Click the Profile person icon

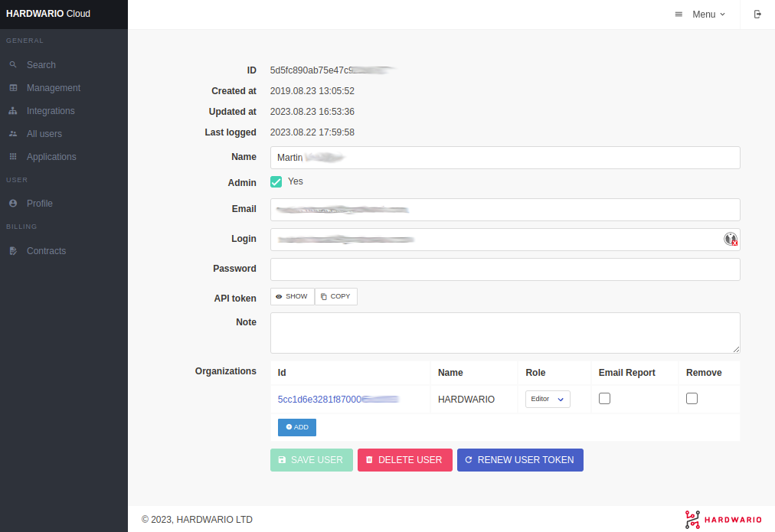point(13,204)
